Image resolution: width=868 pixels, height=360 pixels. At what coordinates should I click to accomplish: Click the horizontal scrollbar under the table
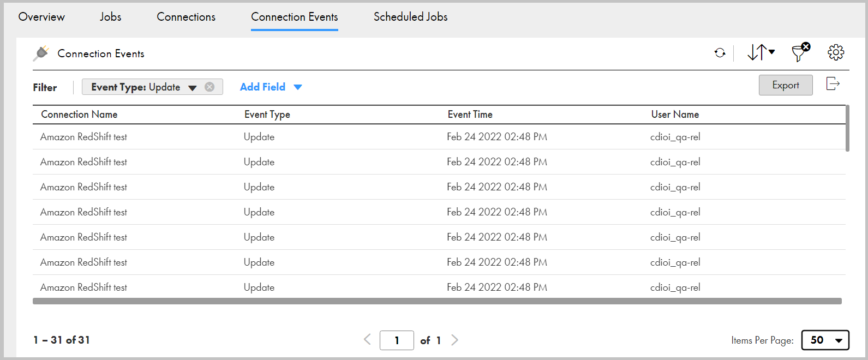click(437, 301)
